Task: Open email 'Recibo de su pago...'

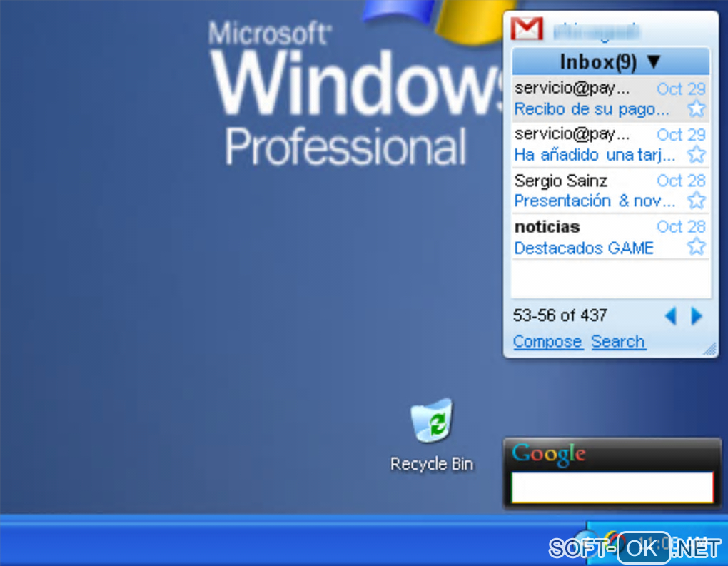Action: click(x=592, y=110)
